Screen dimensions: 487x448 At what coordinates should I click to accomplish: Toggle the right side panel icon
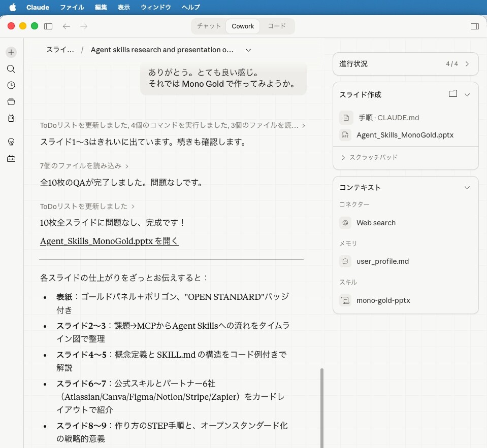[475, 26]
